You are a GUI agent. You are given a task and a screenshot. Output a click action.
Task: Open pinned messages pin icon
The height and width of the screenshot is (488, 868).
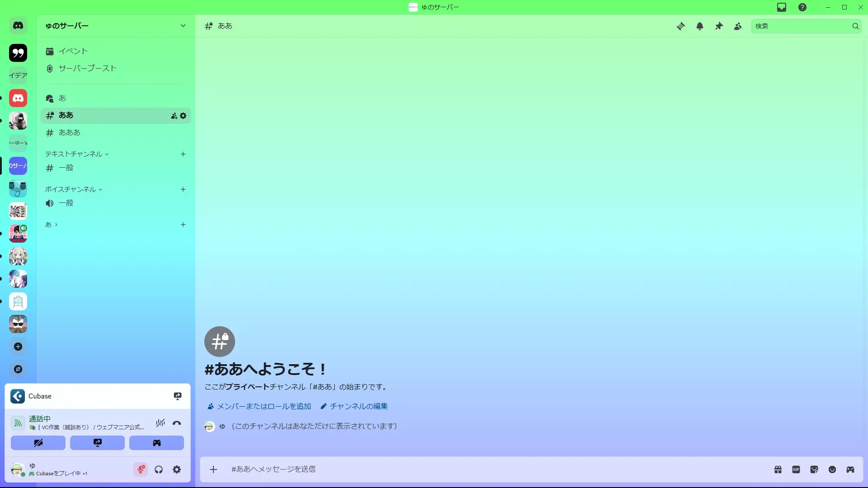(x=719, y=26)
